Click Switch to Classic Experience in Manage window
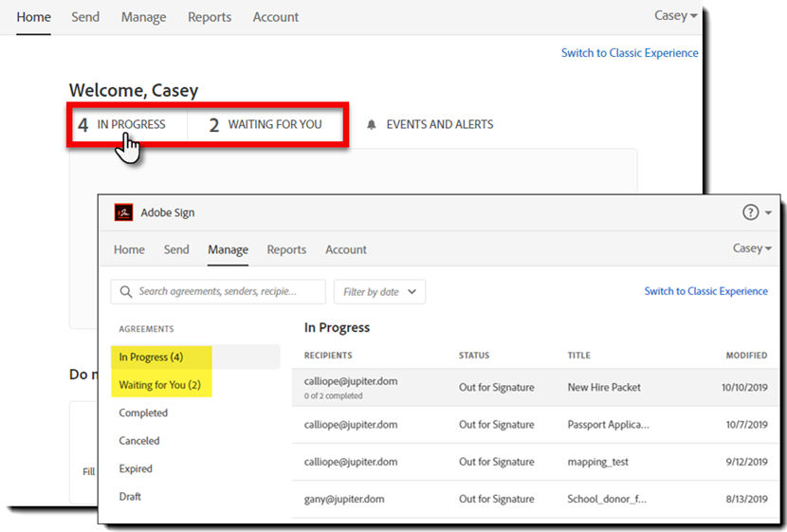Screen dimensions: 787x532 coord(705,291)
